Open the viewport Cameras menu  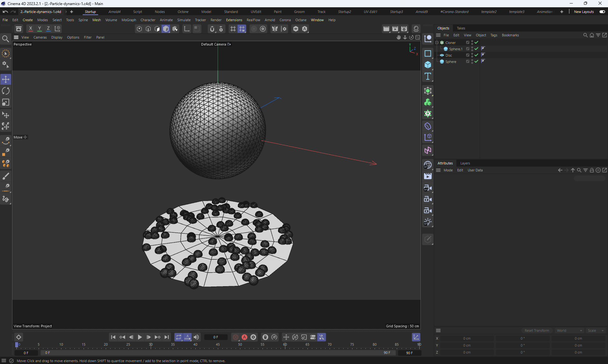tap(40, 37)
